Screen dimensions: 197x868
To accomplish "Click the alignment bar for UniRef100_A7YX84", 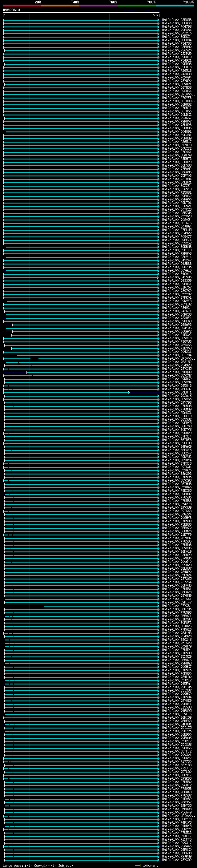I will pyautogui.click(x=101, y=606).
